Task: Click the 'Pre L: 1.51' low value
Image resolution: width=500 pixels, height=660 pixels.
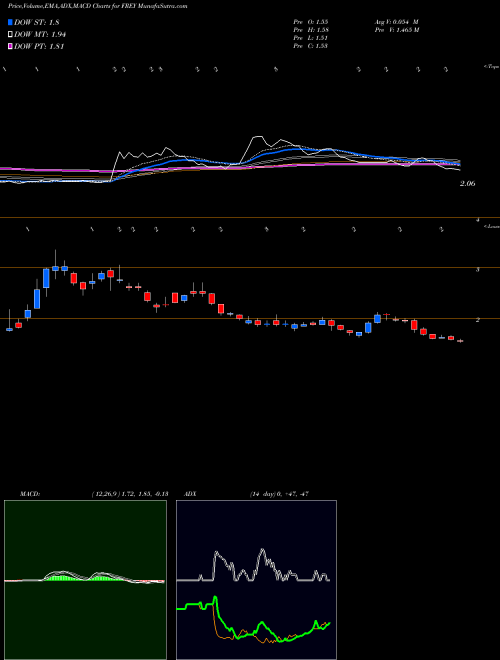Action: click(311, 38)
